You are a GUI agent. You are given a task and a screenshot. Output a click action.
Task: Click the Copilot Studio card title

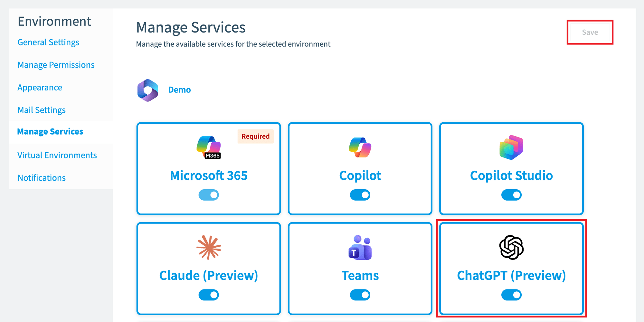[511, 175]
